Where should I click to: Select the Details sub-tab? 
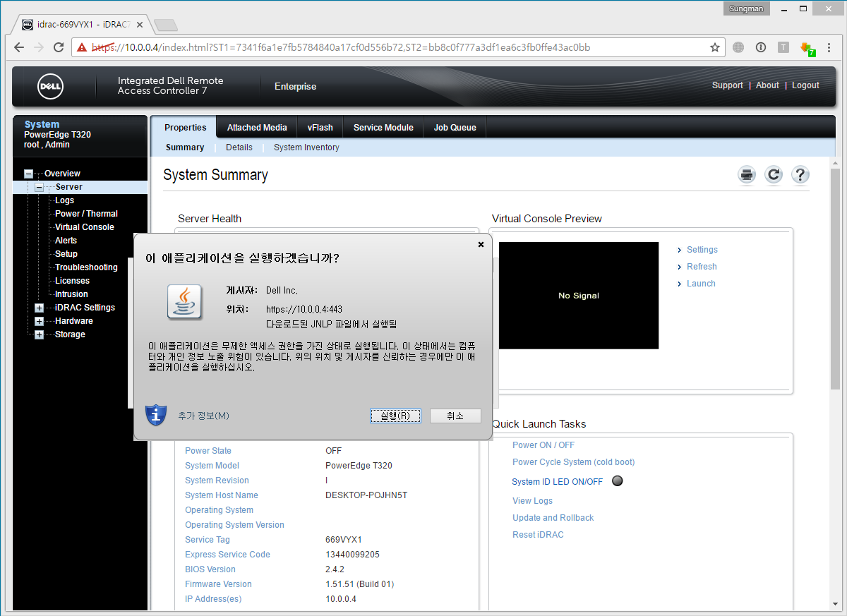click(239, 147)
